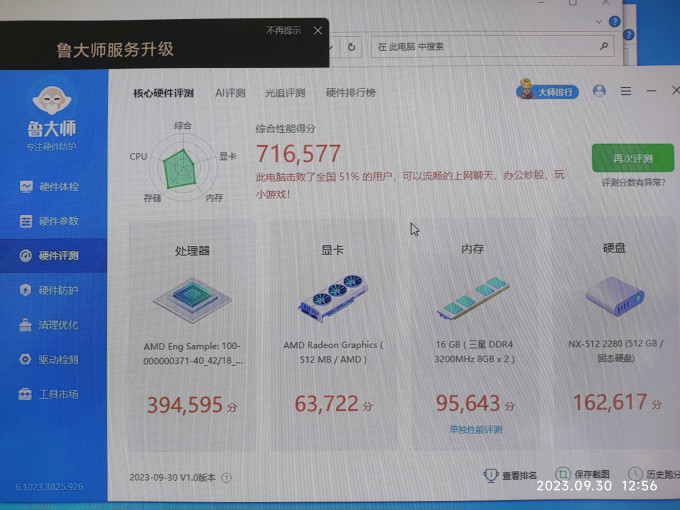Click 单独性能评测 link under memory
Viewport: 680px width, 510px height.
click(476, 430)
